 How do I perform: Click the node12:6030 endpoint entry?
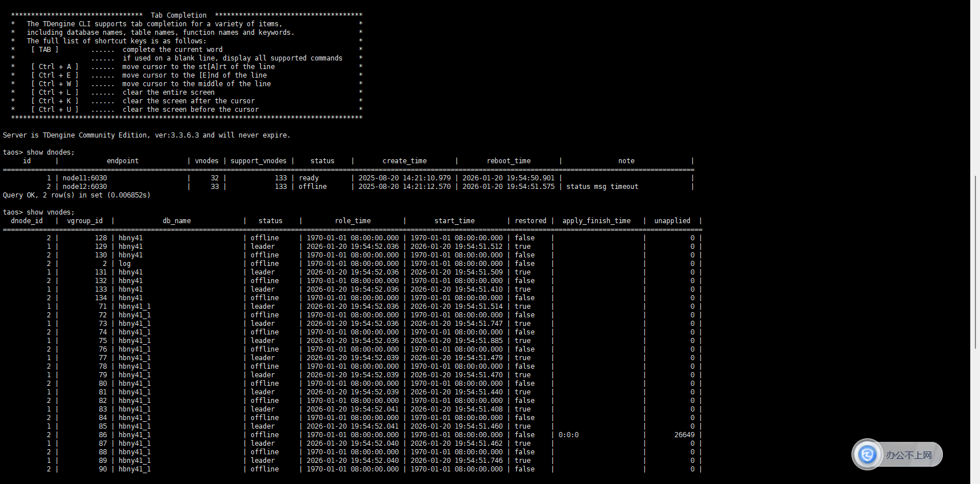pyautogui.click(x=85, y=187)
